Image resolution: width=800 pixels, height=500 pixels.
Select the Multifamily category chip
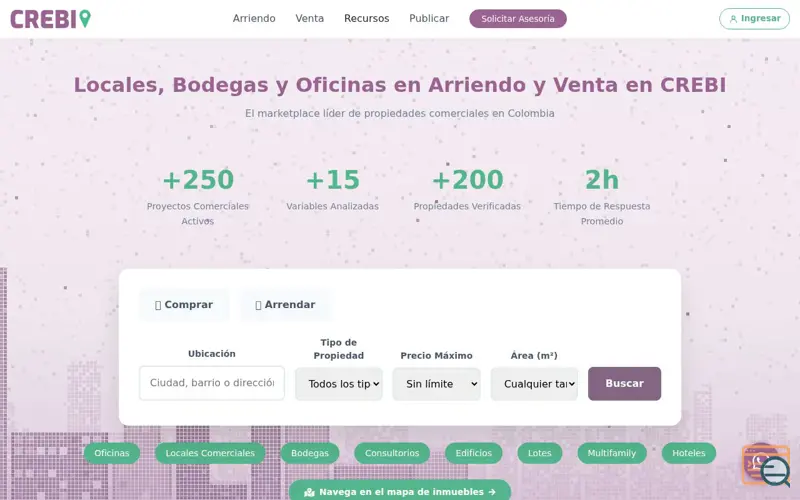[x=612, y=453]
